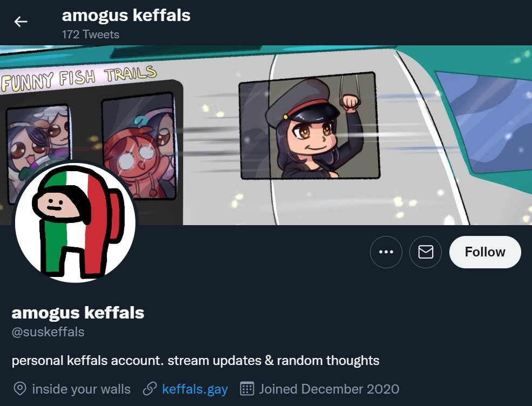Click the Funny Fish Trails sign on banner
The height and width of the screenshot is (406, 532).
[x=79, y=78]
